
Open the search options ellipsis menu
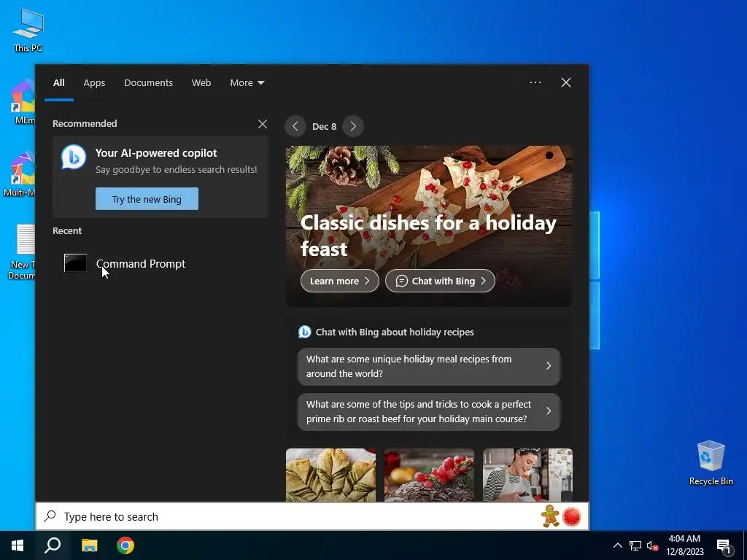[535, 82]
